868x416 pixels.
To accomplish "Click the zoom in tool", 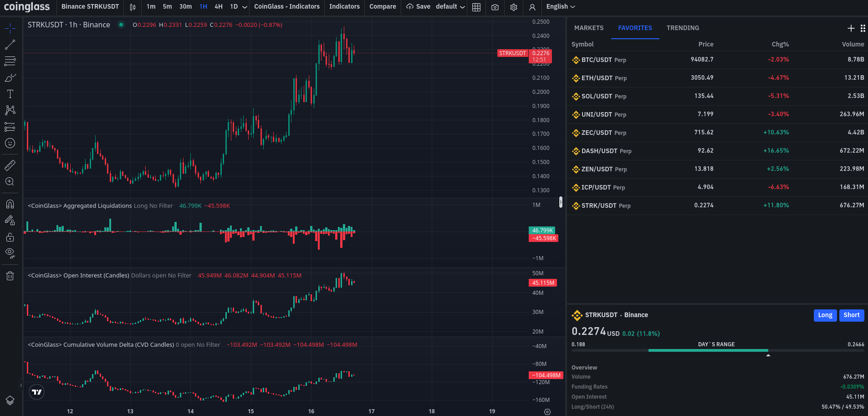I will tap(10, 182).
